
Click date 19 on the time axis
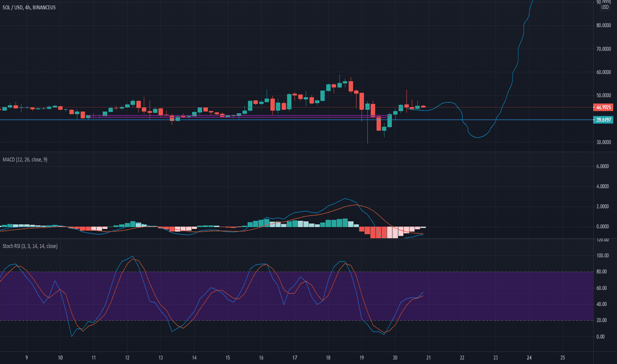(x=361, y=357)
